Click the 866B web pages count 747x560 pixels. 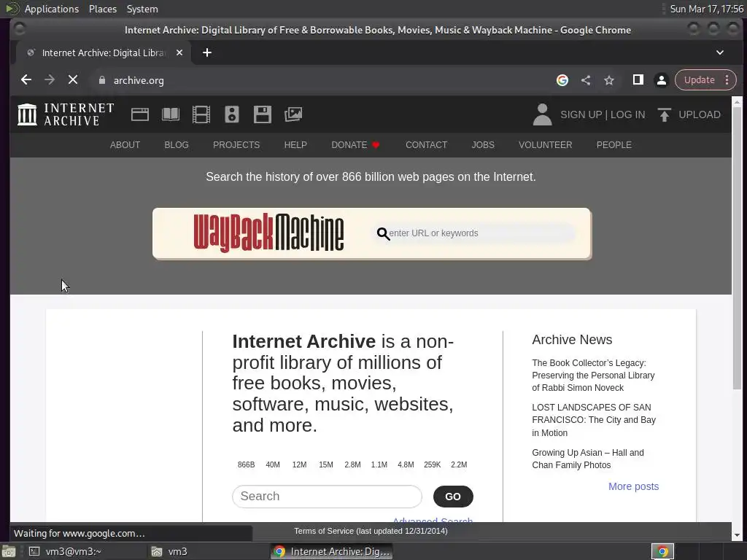[x=247, y=464]
